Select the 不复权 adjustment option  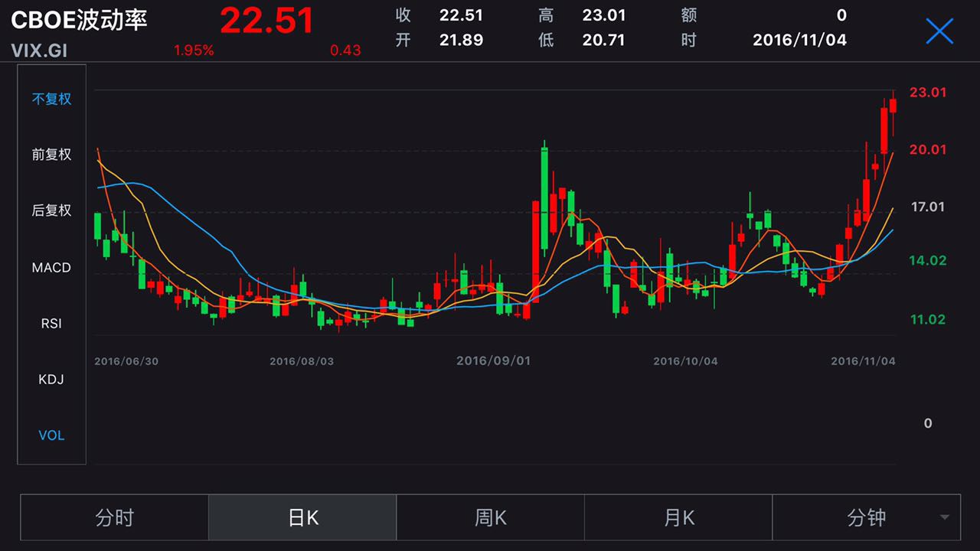[x=51, y=99]
